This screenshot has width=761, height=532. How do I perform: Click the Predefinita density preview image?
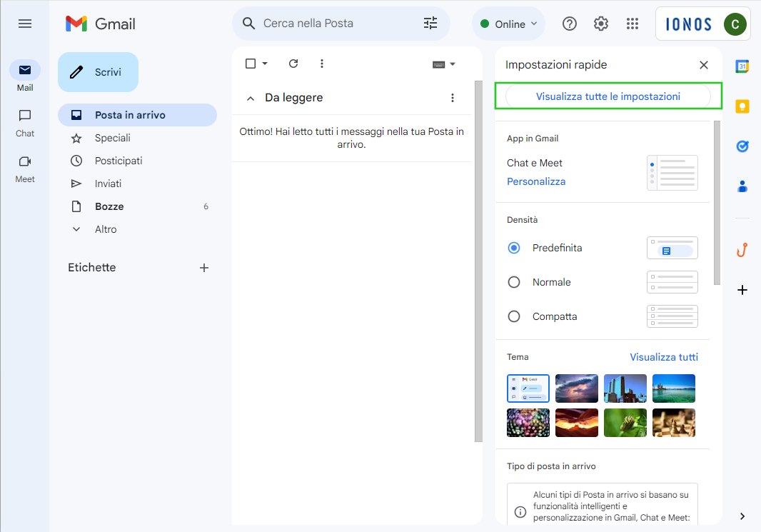tap(672, 248)
